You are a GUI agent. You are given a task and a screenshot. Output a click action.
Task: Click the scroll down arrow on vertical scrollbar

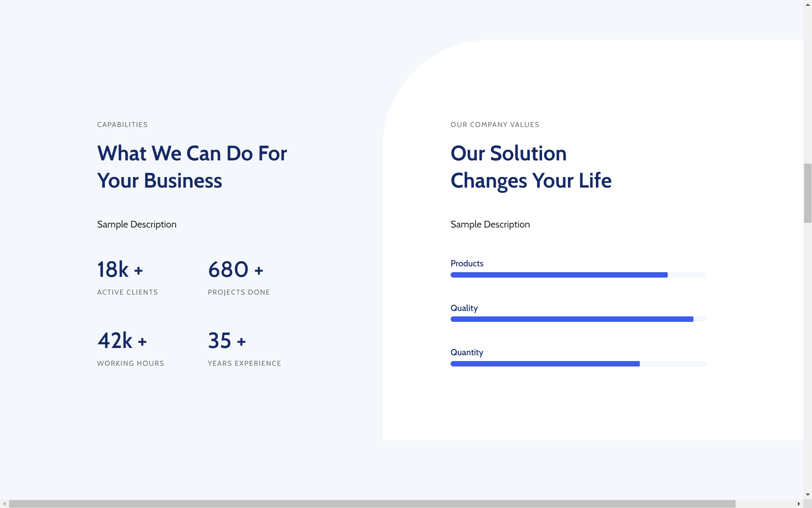808,495
